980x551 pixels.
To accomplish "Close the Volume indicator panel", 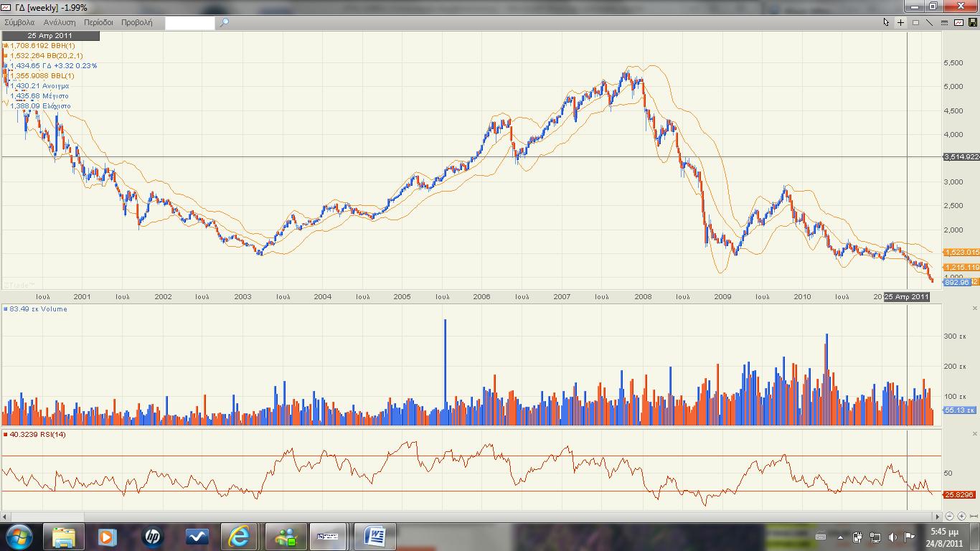I will coord(974,309).
